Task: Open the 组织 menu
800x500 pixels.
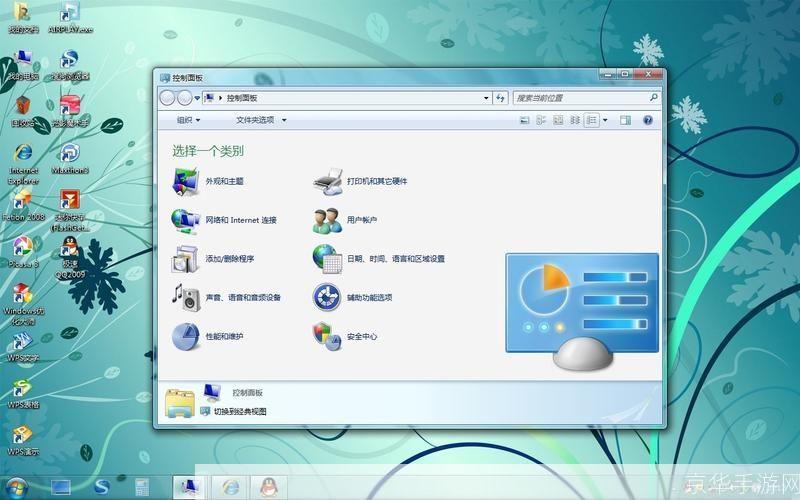Action: [x=188, y=120]
